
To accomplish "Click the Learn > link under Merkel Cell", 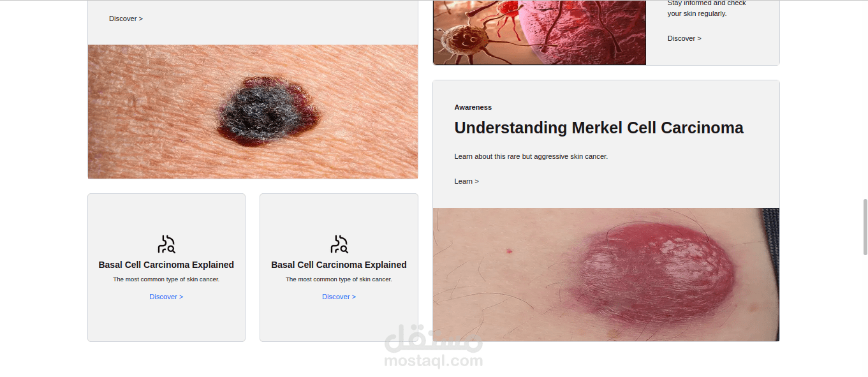I will tap(466, 181).
